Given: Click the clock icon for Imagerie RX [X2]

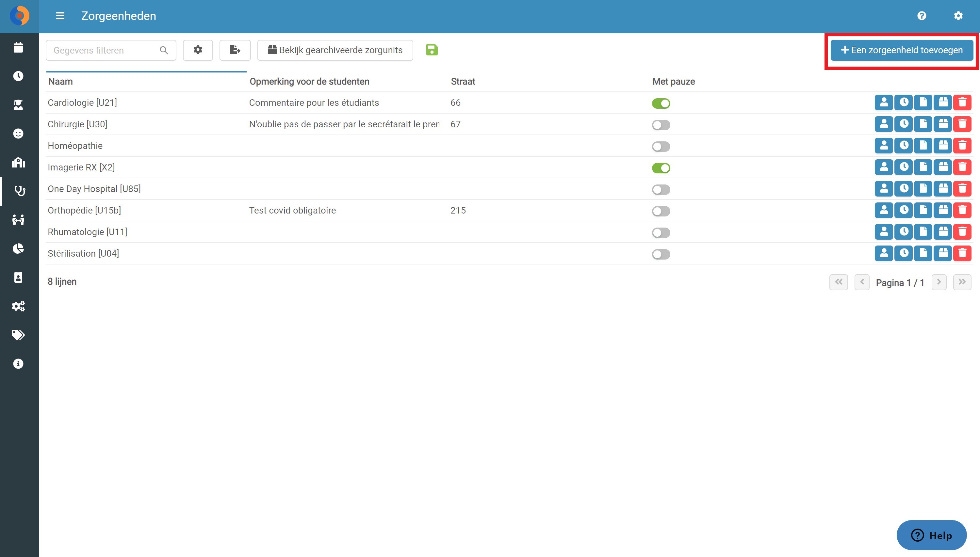Looking at the screenshot, I should pos(904,167).
